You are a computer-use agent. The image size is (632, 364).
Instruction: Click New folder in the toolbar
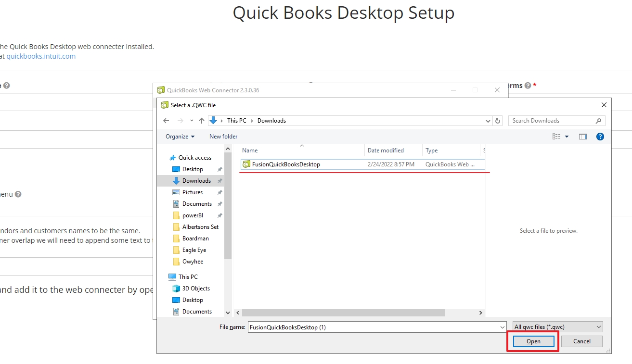point(223,136)
